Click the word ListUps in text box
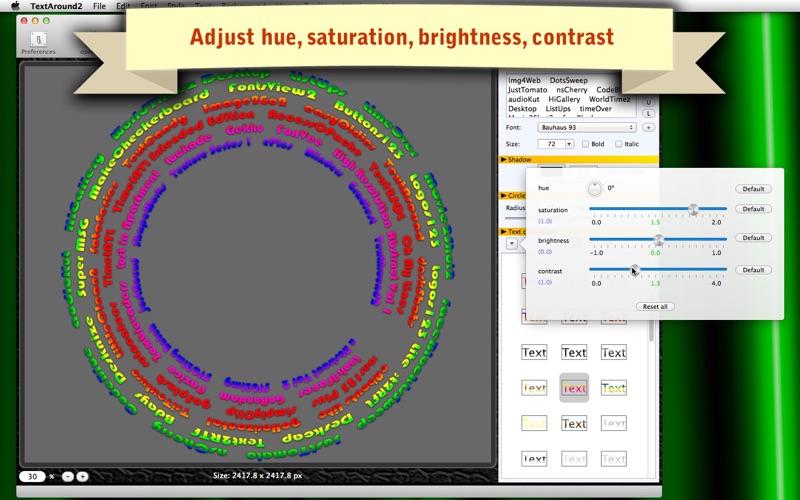 [558, 109]
